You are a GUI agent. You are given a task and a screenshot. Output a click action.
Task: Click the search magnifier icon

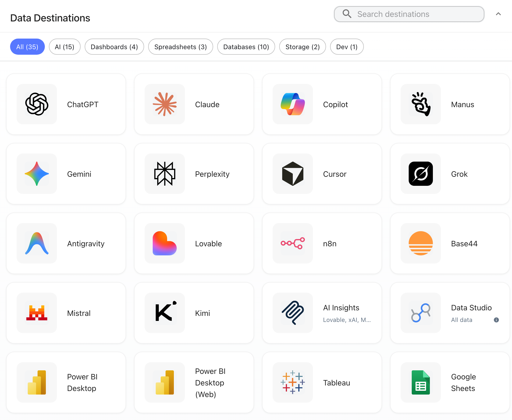tap(347, 14)
